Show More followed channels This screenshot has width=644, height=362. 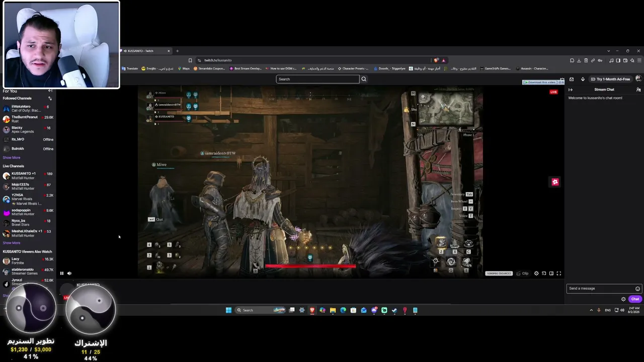click(x=12, y=157)
